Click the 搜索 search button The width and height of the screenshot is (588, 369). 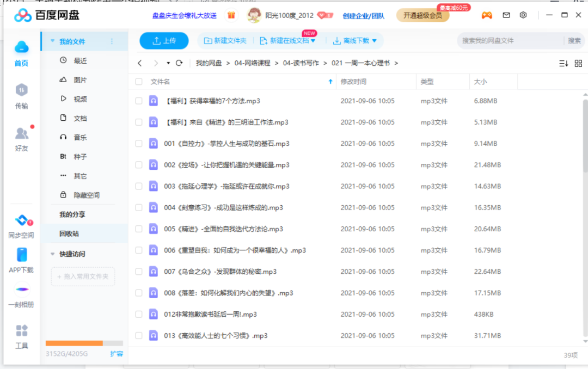574,40
